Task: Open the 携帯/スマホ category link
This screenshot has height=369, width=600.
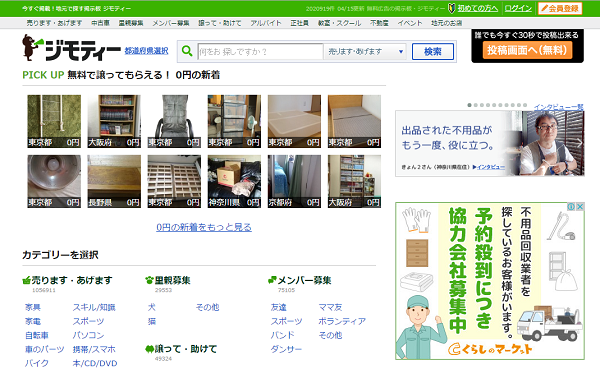Action: [x=94, y=349]
